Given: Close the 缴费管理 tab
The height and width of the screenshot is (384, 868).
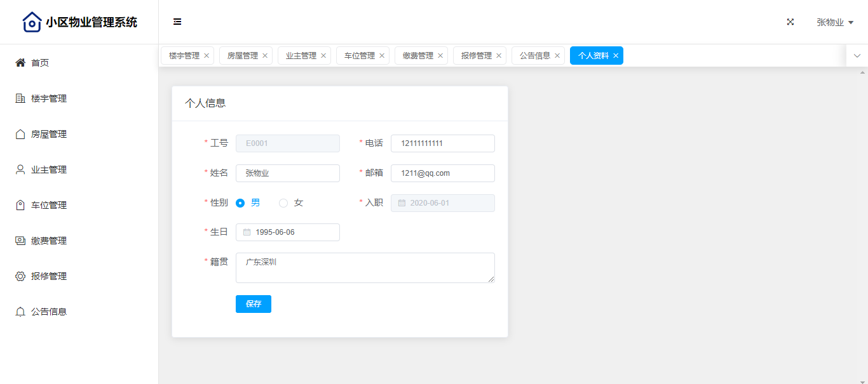Looking at the screenshot, I should (x=440, y=56).
